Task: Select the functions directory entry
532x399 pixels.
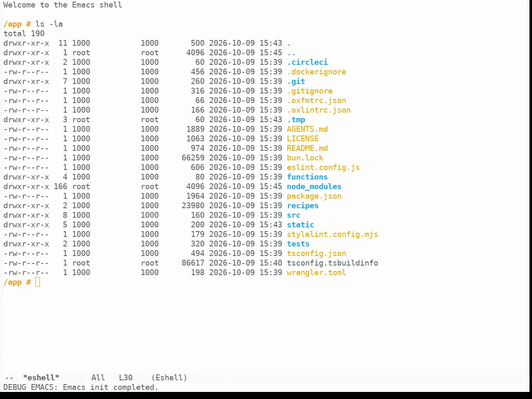Action: [307, 177]
